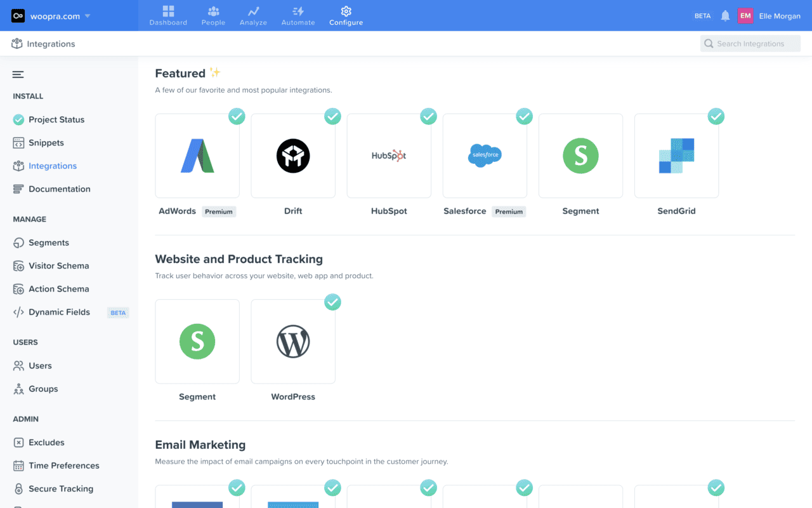Switch to the Analyze section

pos(253,15)
